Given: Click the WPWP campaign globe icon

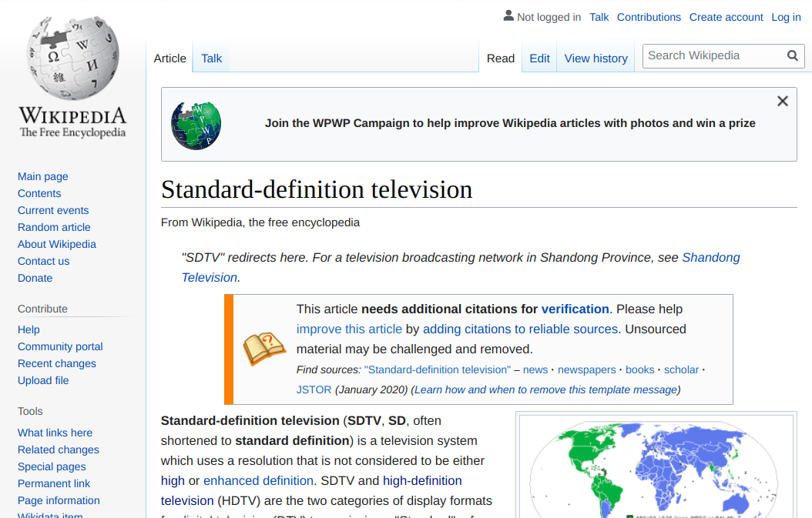Looking at the screenshot, I should 196,125.
